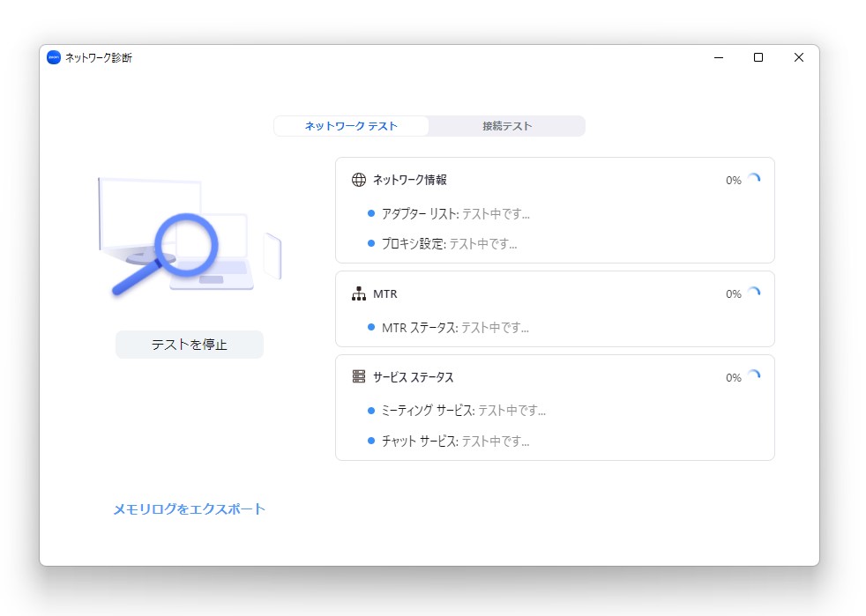Switch to the 接続テスト tab
The height and width of the screenshot is (616, 866).
[x=507, y=126]
